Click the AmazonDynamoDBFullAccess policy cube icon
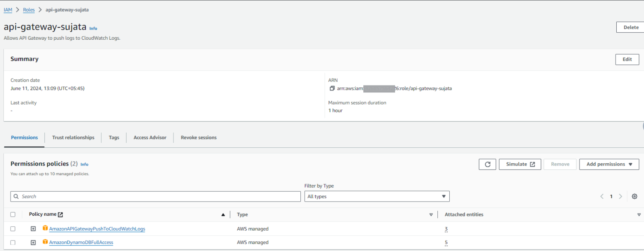Screen dimensions: 644x251 coord(45,242)
